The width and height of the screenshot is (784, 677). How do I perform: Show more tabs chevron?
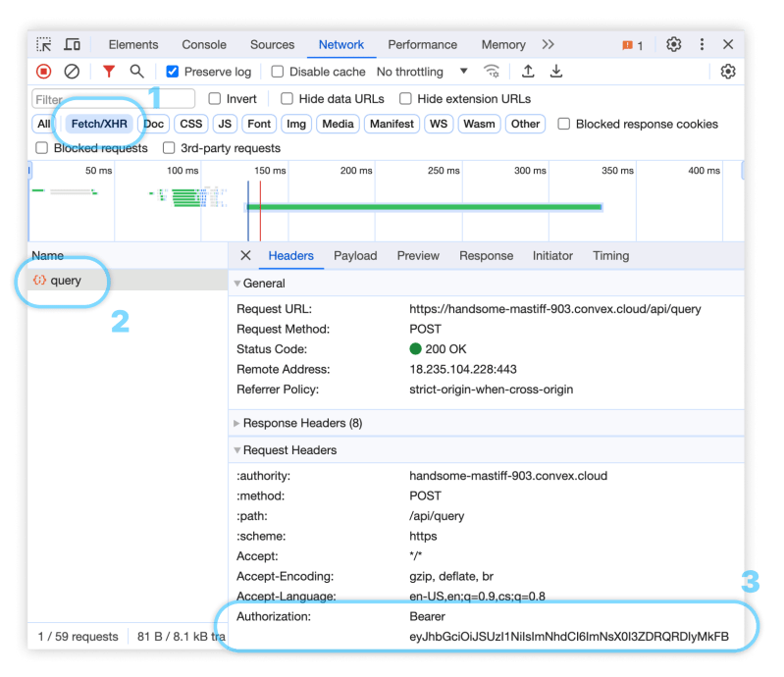[548, 44]
